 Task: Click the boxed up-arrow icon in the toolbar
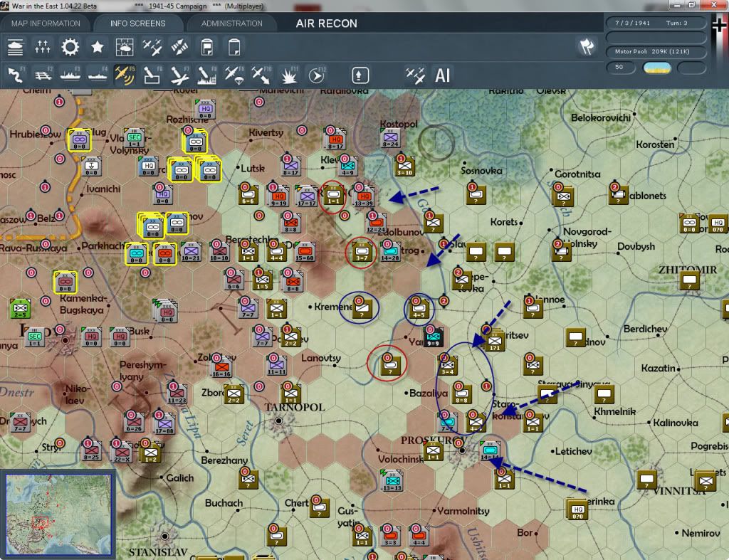360,75
